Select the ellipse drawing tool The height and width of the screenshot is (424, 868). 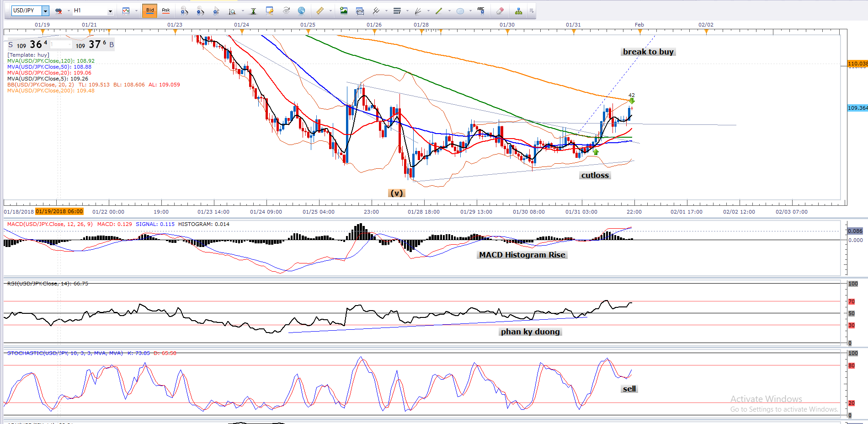[460, 11]
